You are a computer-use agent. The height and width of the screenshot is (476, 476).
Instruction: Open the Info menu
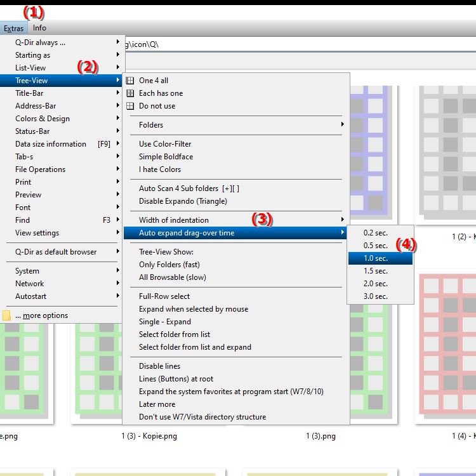(39, 28)
